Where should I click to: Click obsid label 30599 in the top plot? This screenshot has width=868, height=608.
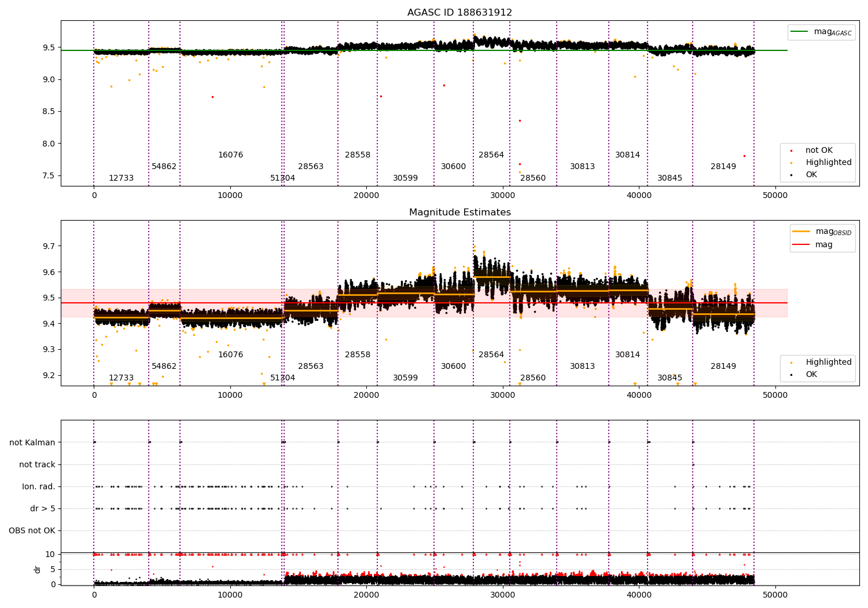pos(405,178)
